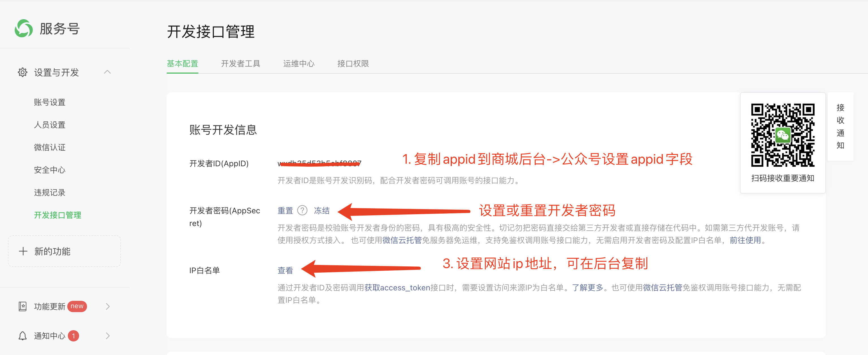Expand the 功能更新 arrow

click(x=107, y=306)
